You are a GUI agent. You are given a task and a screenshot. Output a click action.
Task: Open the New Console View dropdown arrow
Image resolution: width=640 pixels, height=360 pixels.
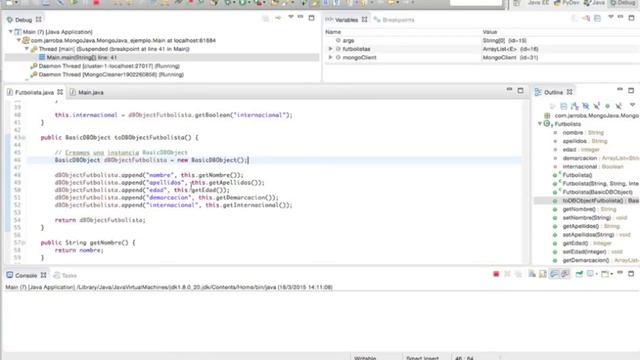[612, 274]
